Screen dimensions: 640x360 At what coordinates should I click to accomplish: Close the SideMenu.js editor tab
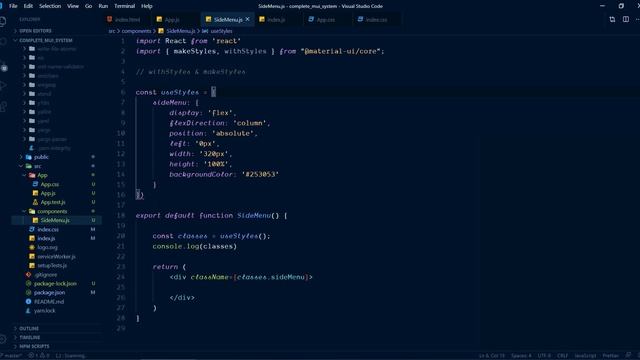247,19
